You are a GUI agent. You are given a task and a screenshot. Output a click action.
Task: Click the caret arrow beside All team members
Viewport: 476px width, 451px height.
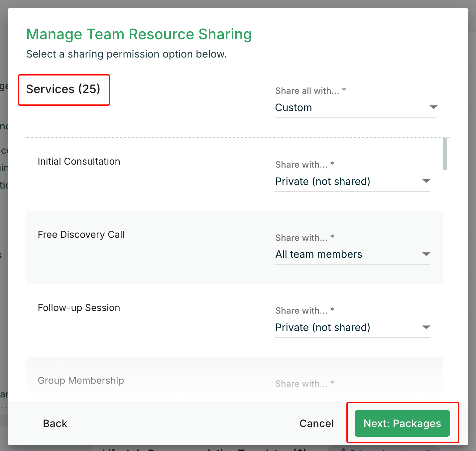(x=426, y=254)
